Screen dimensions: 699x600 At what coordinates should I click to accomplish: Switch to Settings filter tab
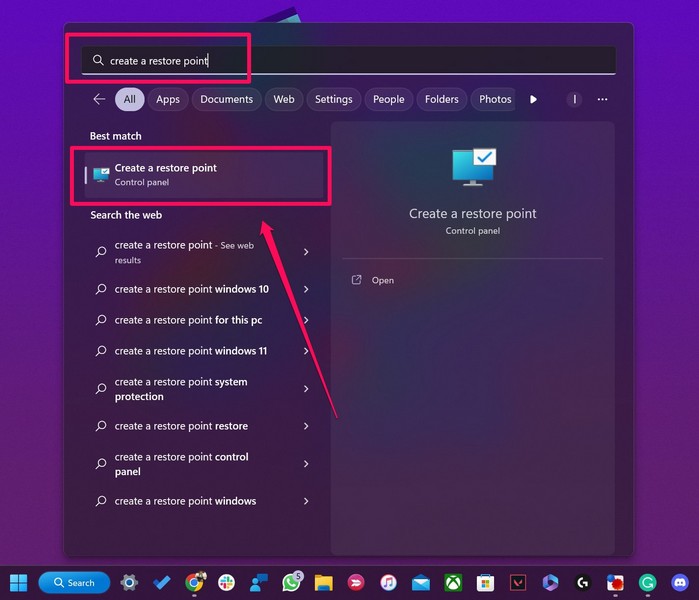[333, 99]
